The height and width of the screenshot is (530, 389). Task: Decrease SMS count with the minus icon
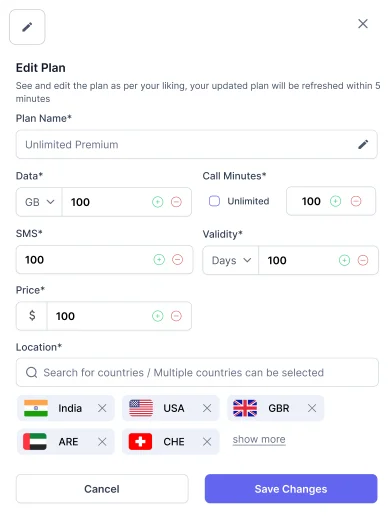click(x=177, y=260)
